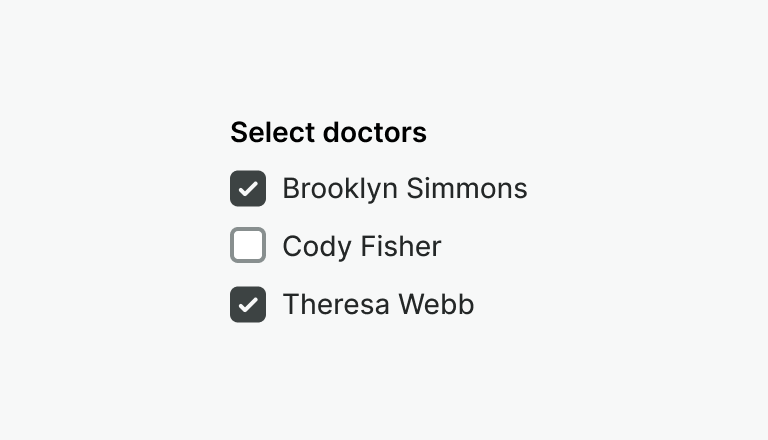This screenshot has width=768, height=440.
Task: Toggle the unchecked box in the list
Action: click(x=248, y=246)
